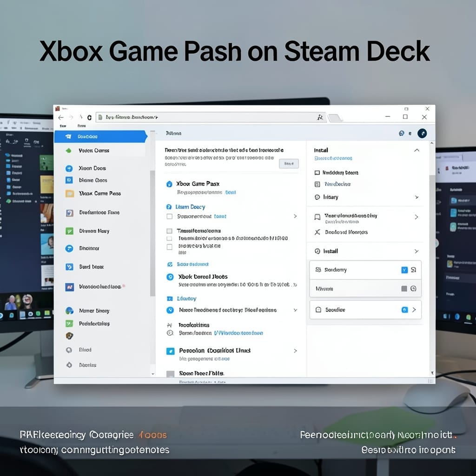Tick the checkbox on the row below 'Tnosaifeondoons'

[170, 238]
